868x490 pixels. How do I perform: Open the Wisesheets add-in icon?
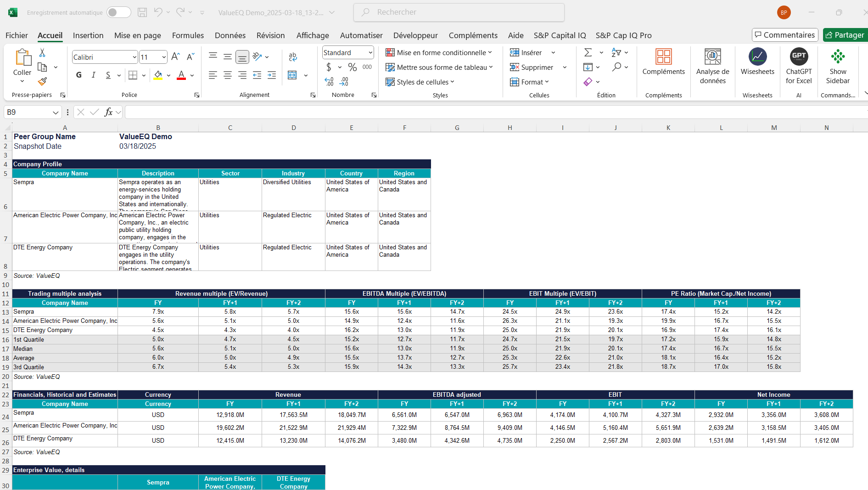coord(757,56)
